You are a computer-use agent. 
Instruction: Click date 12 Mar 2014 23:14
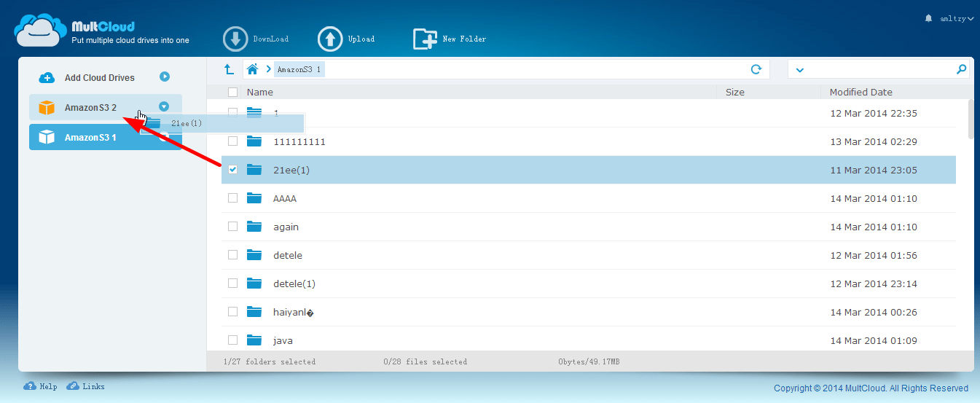point(874,284)
